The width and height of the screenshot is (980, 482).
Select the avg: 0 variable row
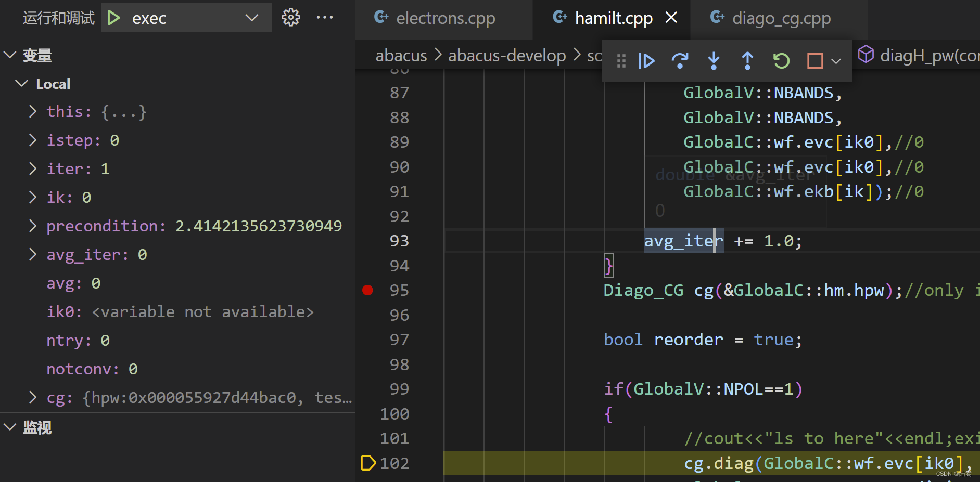click(x=177, y=283)
